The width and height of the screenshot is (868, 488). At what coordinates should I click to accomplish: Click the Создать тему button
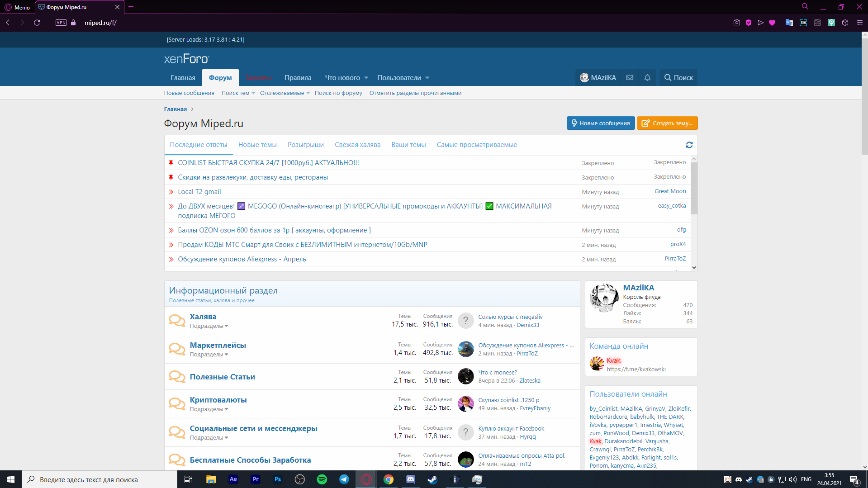667,123
